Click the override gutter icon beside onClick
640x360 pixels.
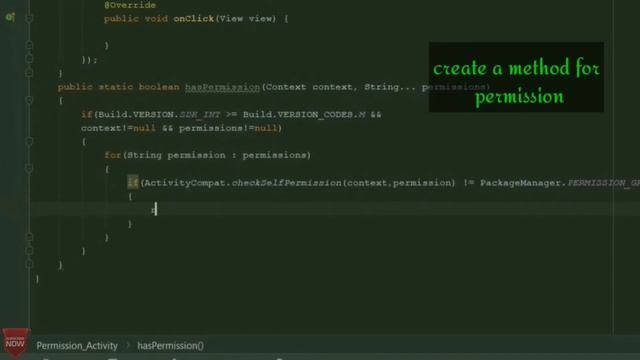coord(10,17)
